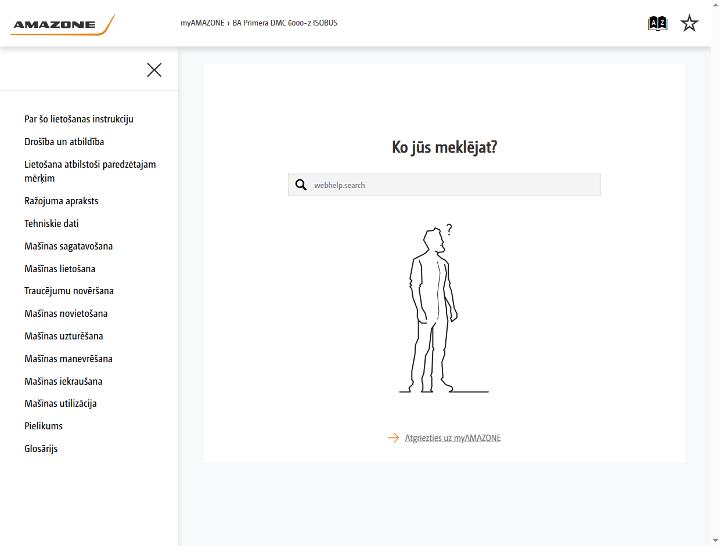Open Lietošana atbilstoši paredzētajam mērķim
Image resolution: width=720 pixels, height=546 pixels.
90,171
